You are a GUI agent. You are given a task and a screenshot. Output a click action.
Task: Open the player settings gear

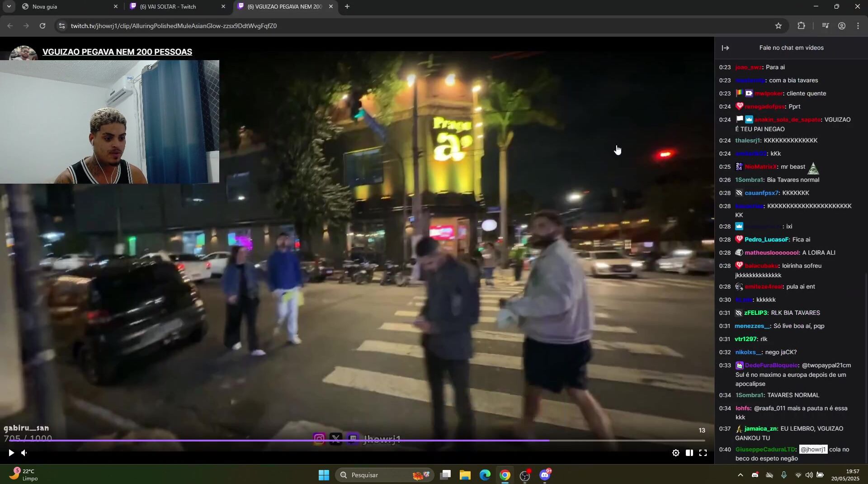676,453
